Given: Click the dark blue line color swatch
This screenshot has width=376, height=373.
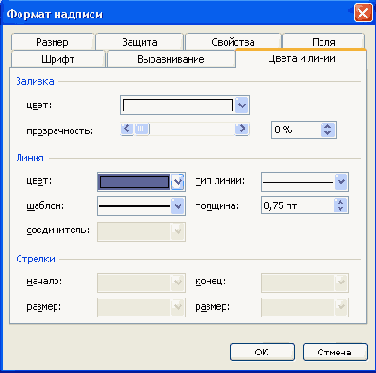Looking at the screenshot, I should click(x=134, y=182).
